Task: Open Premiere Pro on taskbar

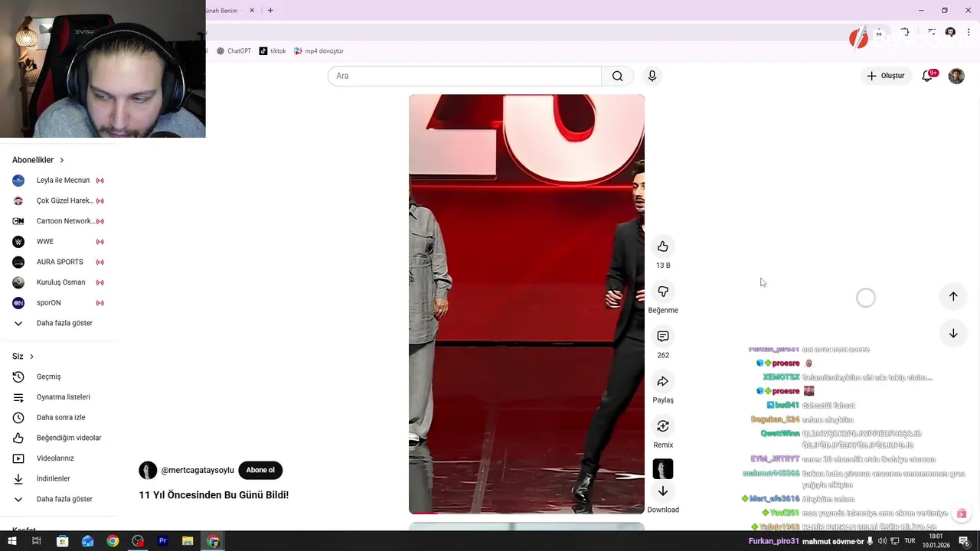Action: 162,541
